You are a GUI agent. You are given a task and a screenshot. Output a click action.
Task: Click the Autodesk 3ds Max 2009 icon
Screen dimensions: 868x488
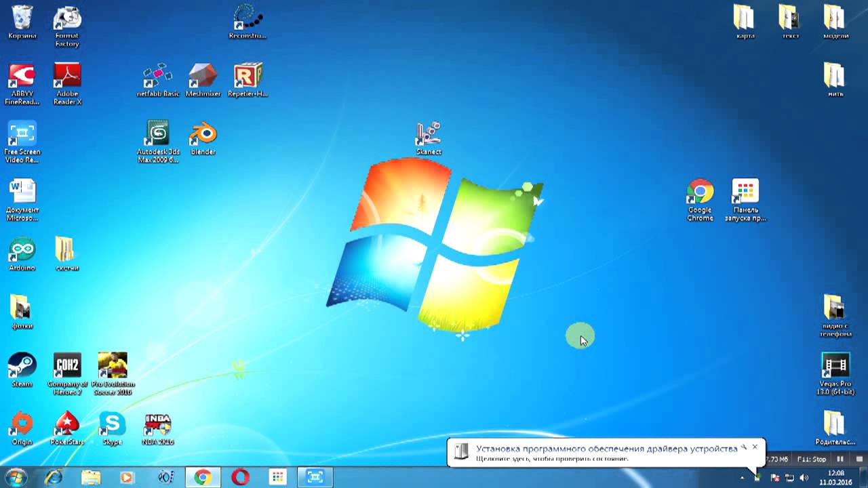pyautogui.click(x=158, y=142)
